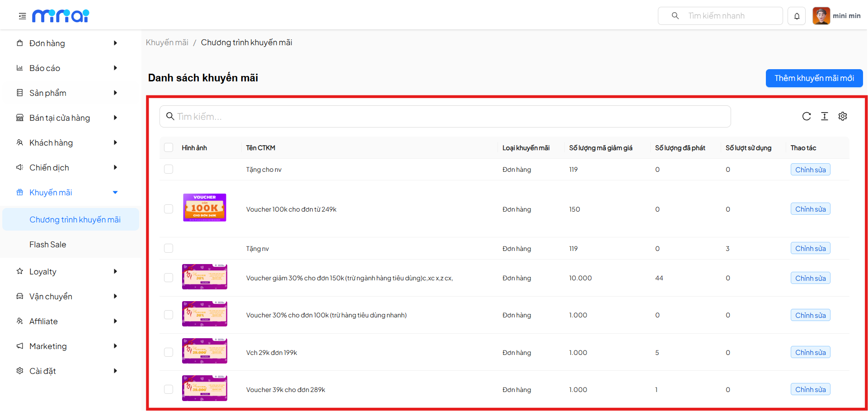Click the mini min user avatar
The image size is (868, 411).
point(821,16)
